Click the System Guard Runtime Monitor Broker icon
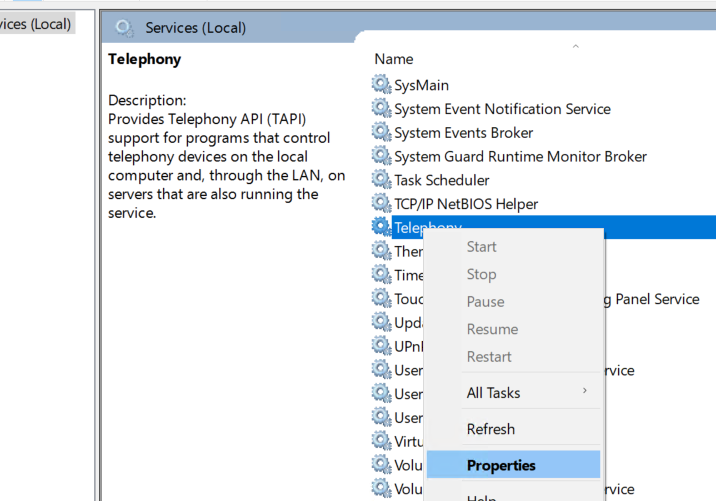716x501 pixels. (x=381, y=156)
